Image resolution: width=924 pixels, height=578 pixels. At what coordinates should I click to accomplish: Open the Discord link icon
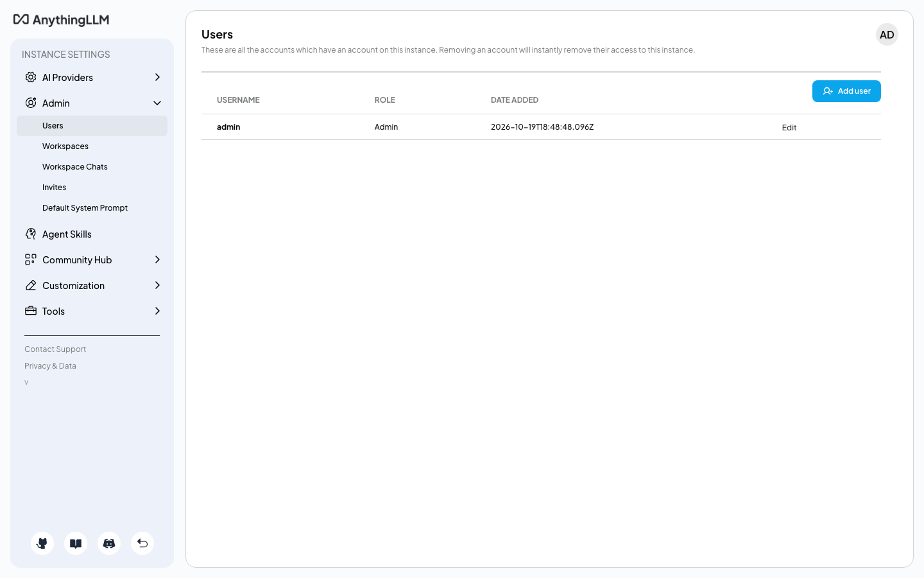pyautogui.click(x=109, y=543)
